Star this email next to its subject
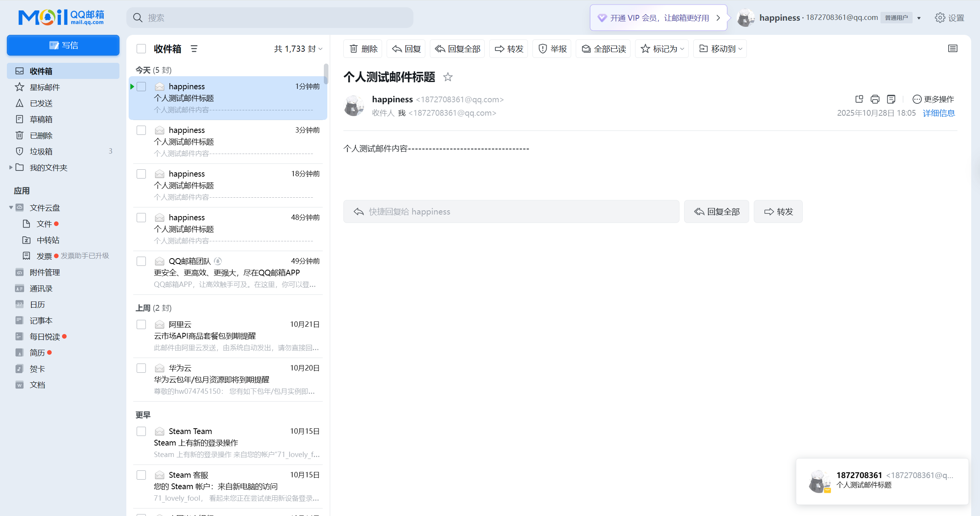Screen dimensions: 980x516 tap(448, 77)
